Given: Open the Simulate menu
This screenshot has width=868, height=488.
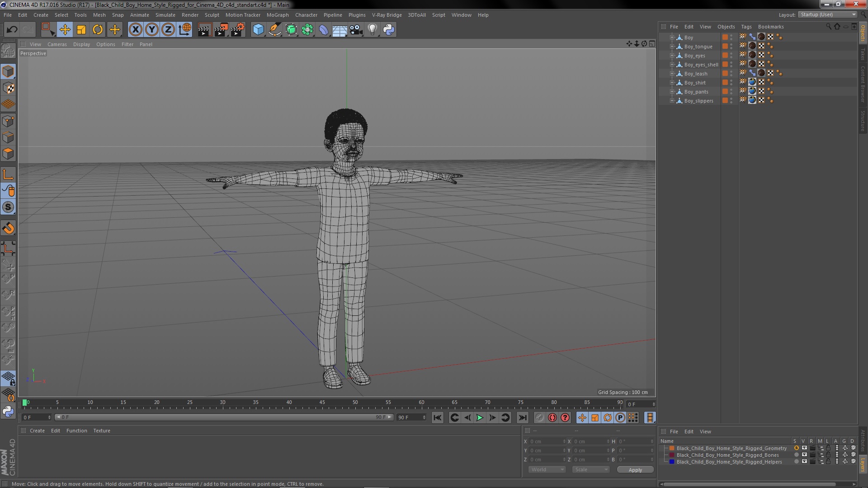Looking at the screenshot, I should [164, 15].
